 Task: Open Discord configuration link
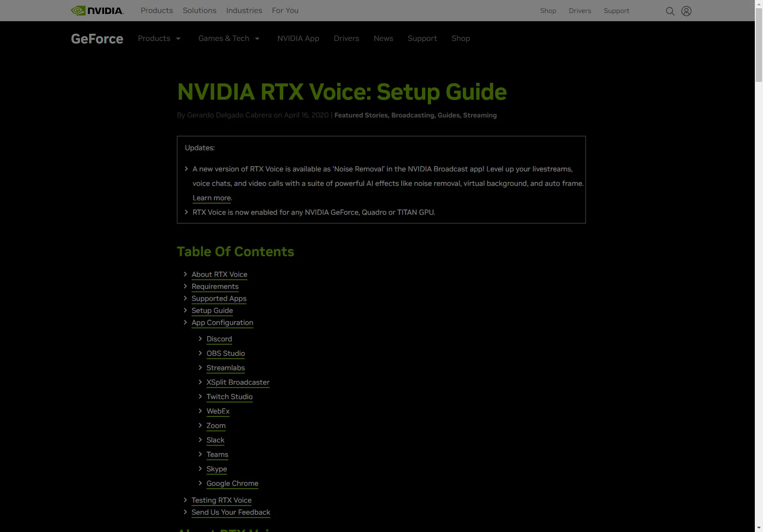point(219,339)
